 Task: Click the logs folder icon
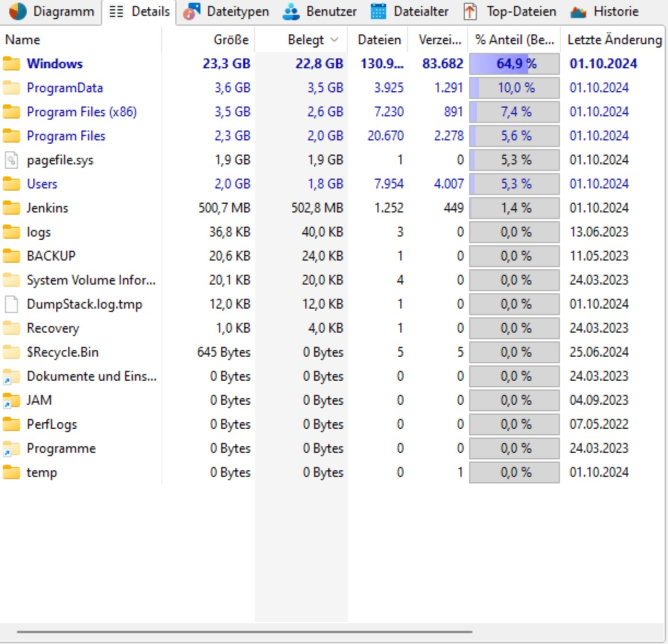[11, 232]
